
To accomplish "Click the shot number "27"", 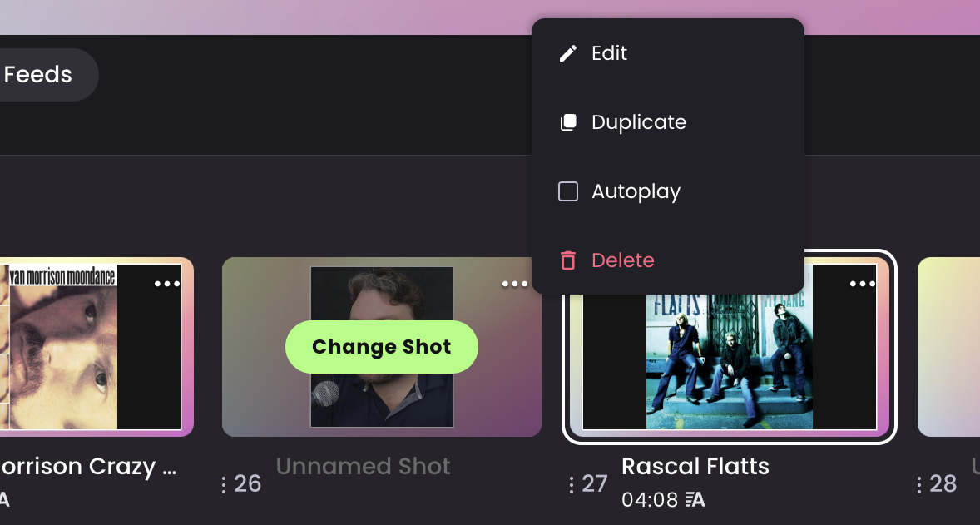I will coord(594,483).
